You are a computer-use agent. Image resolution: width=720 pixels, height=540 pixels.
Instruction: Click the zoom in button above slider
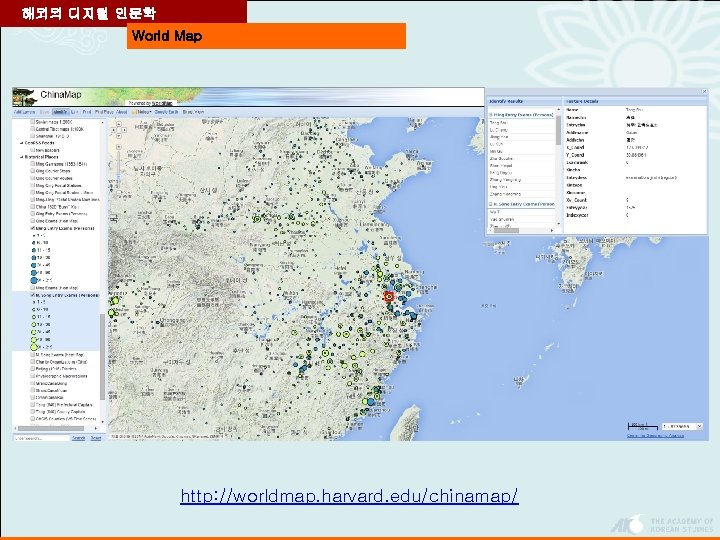coord(118,146)
